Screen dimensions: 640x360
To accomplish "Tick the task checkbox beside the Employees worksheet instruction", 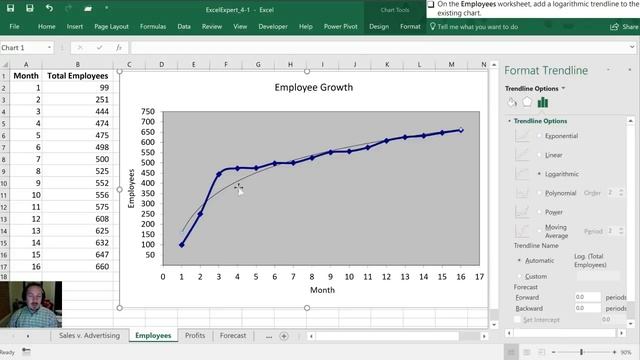I will coord(431,4).
